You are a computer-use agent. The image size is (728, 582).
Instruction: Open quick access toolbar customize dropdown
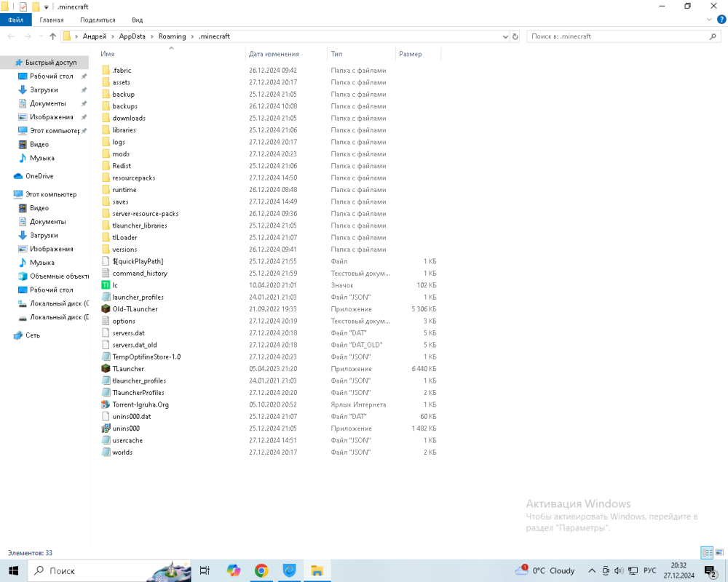[x=47, y=7]
